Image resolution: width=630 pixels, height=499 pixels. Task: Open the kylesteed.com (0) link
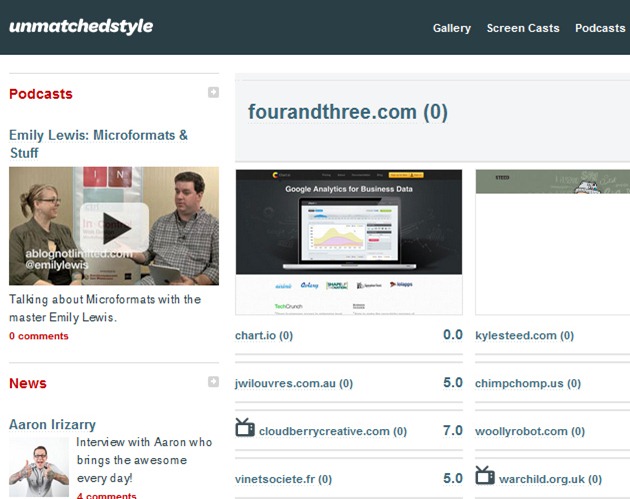[524, 335]
